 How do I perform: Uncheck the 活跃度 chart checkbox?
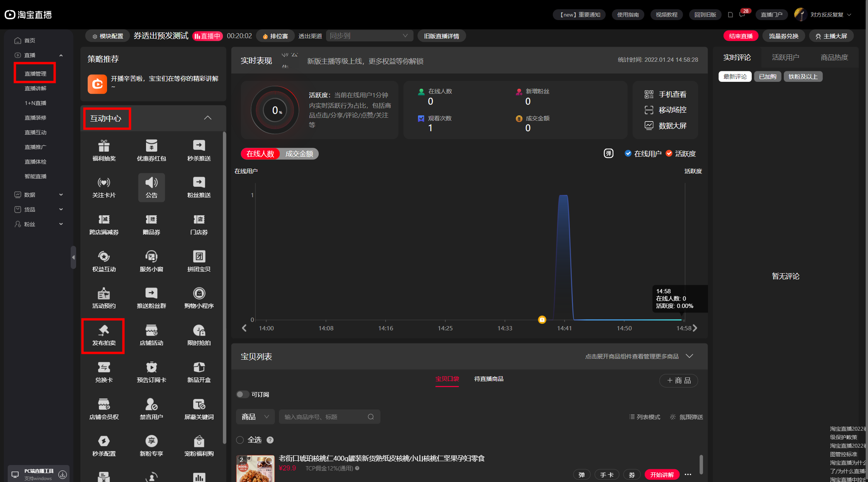[669, 154]
